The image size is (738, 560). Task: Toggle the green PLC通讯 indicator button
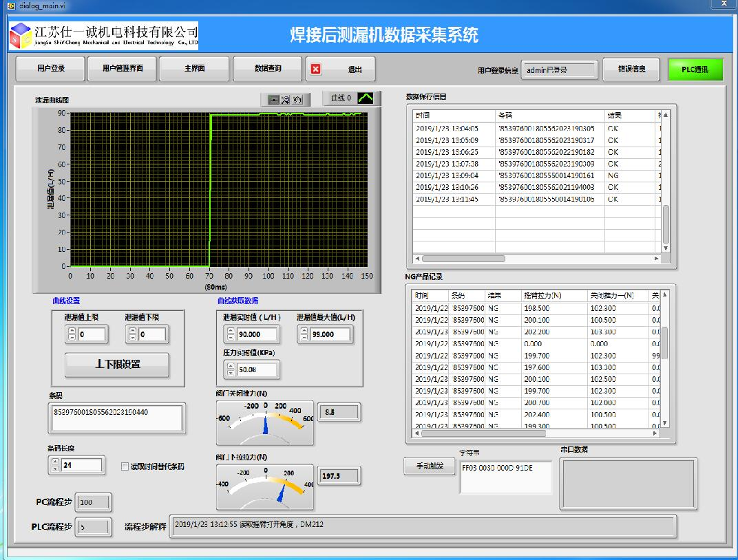click(695, 69)
